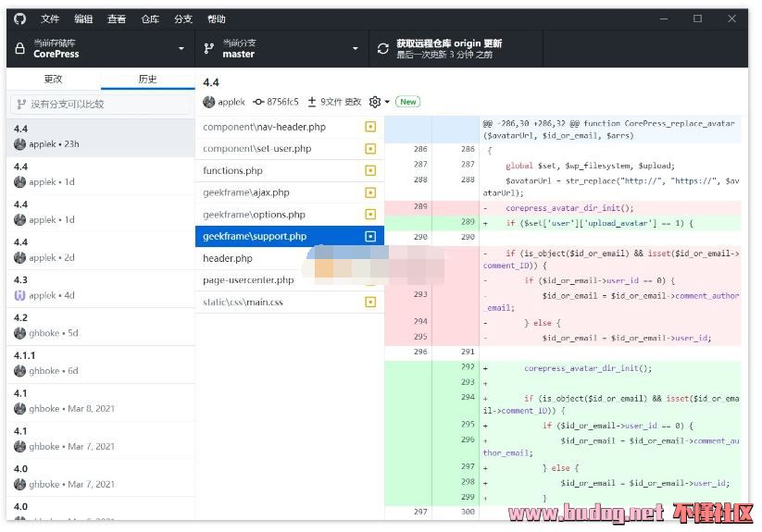Open page-usercenter.php file diff
The image size is (762, 532).
click(x=290, y=280)
